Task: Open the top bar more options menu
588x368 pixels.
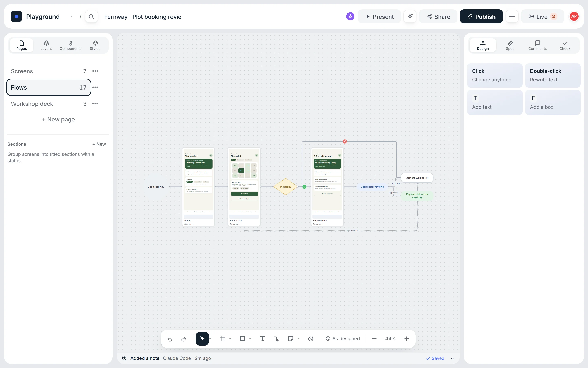Action: click(x=512, y=17)
